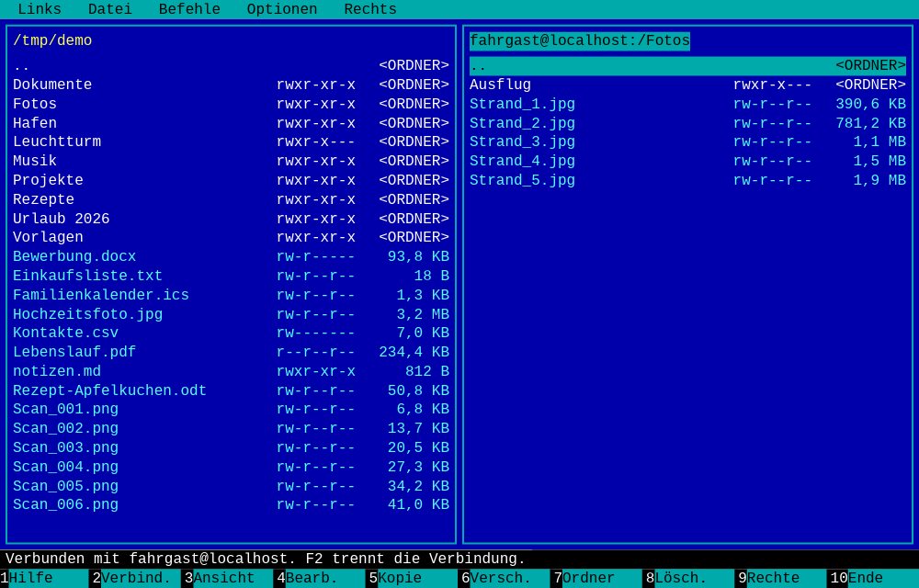
Task: Select the file Familienkalender.ics
Action: [x=231, y=295]
